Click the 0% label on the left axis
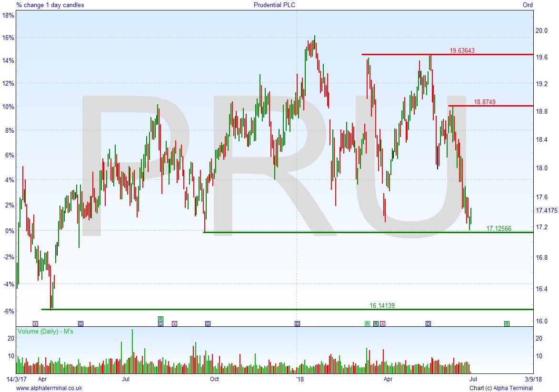This screenshot has width=559, height=392. coord(10,231)
